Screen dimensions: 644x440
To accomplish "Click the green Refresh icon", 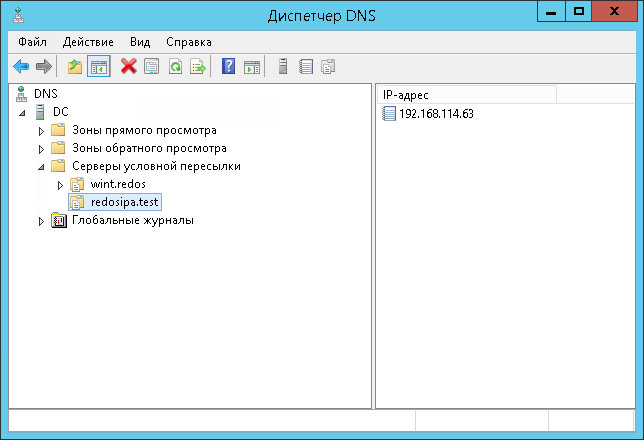I will 175,67.
